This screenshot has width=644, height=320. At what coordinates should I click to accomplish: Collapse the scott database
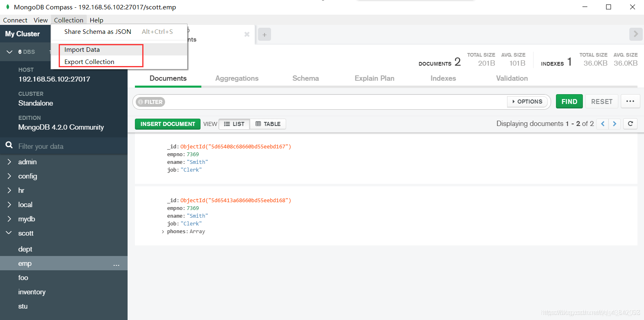tap(9, 233)
